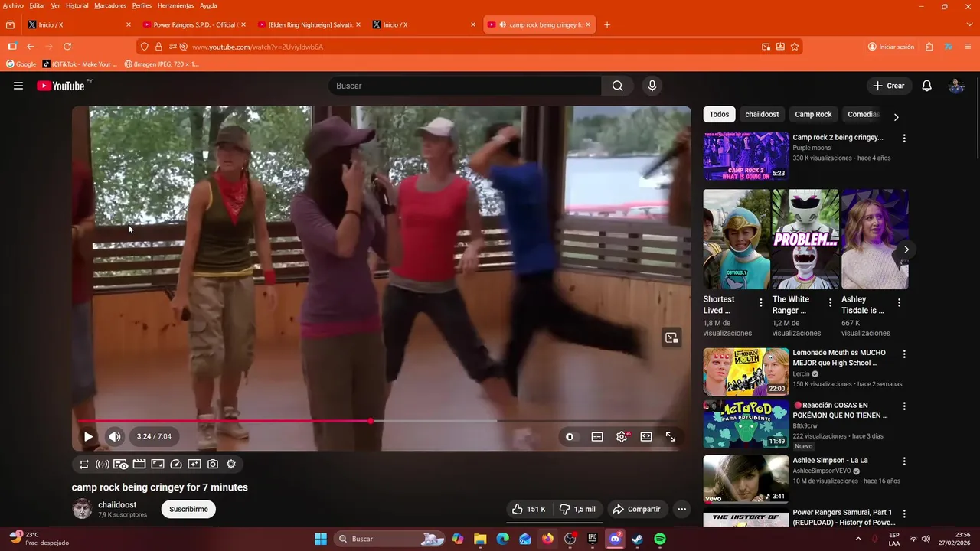Open the Archivo menu

pos(13,5)
